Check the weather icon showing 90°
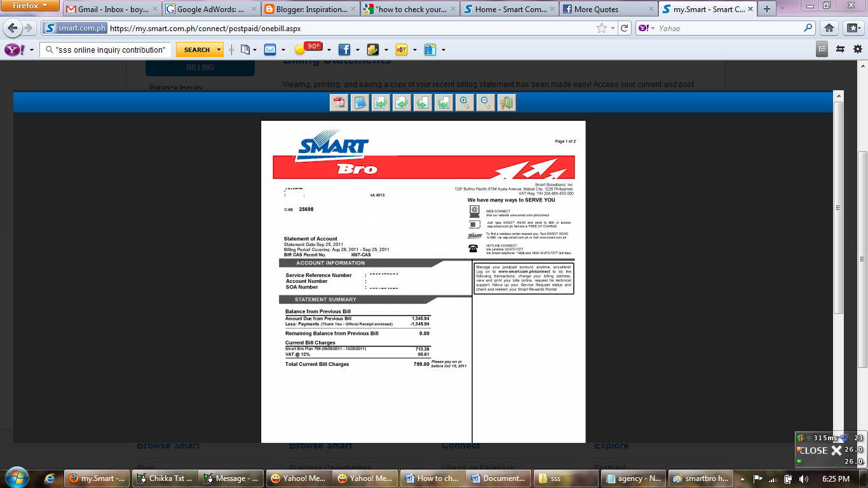 (x=307, y=48)
